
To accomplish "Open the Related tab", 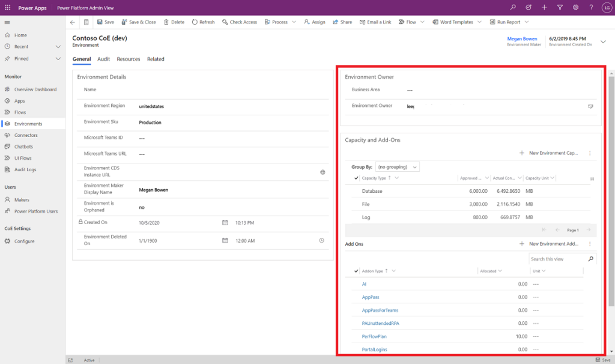I will (x=156, y=59).
